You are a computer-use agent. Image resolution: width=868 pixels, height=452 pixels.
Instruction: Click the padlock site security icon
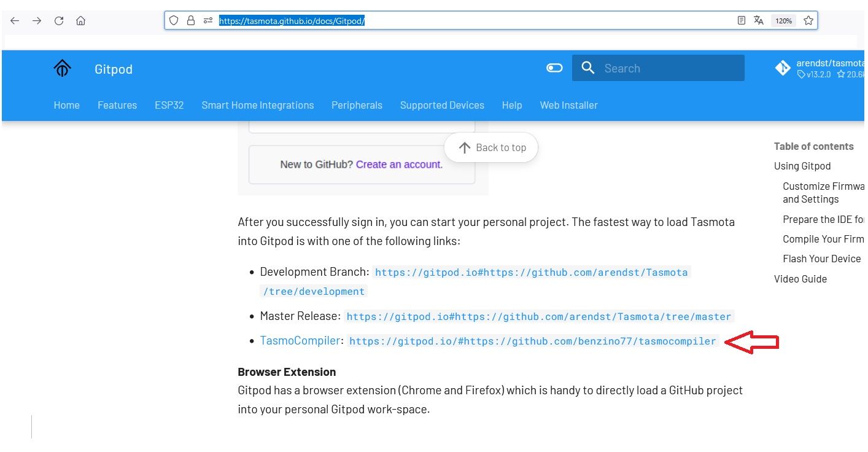[191, 20]
